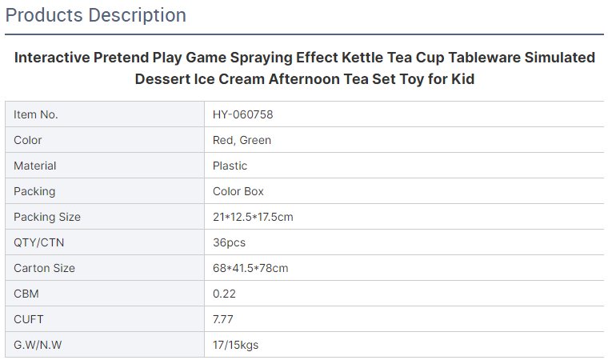This screenshot has width=612, height=364.
Task: Click the Packing Size label cell
Action: 105,217
